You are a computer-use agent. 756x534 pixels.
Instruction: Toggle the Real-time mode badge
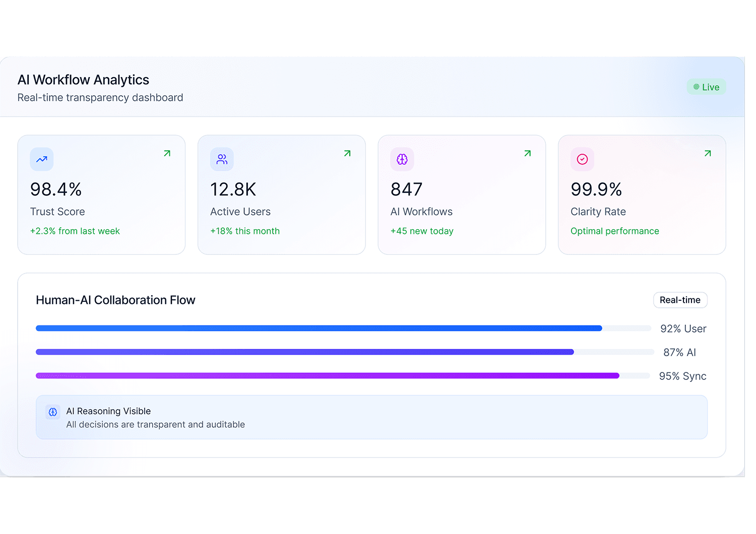(x=680, y=300)
